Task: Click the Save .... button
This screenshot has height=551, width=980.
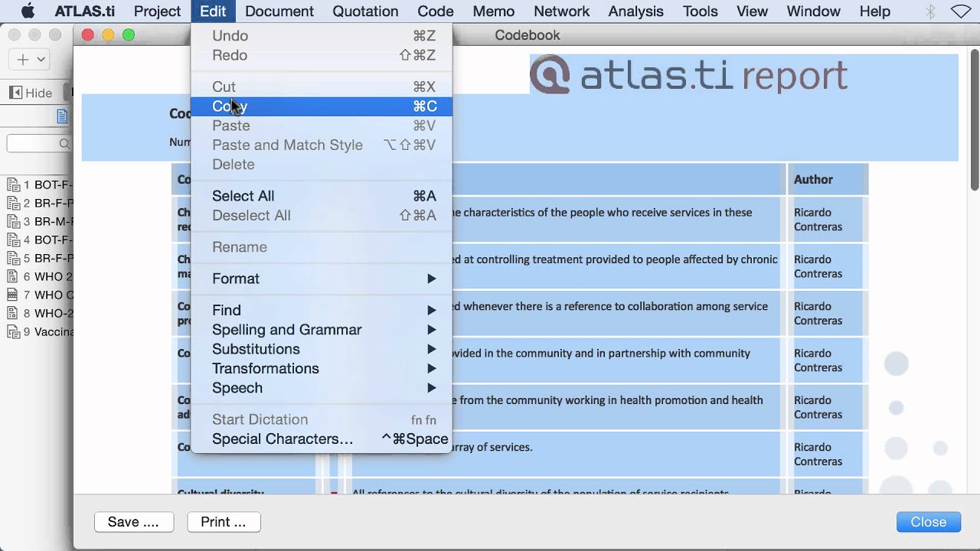Action: (x=134, y=522)
